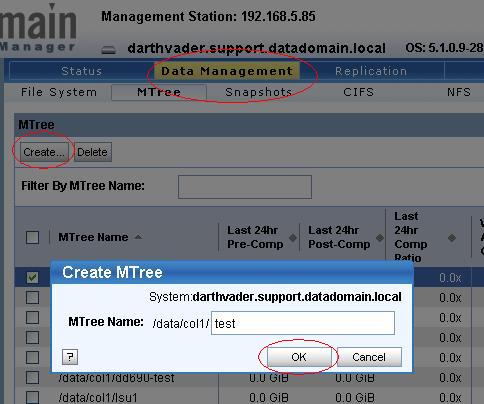Open the help question mark in Create MTree dialog
This screenshot has width=484, height=404.
tap(70, 357)
